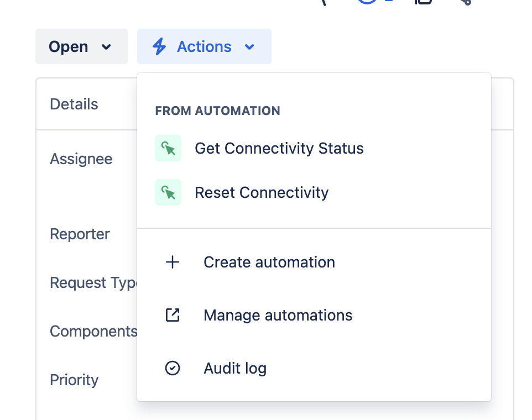
Task: Click the Priority field label
Action: [74, 380]
